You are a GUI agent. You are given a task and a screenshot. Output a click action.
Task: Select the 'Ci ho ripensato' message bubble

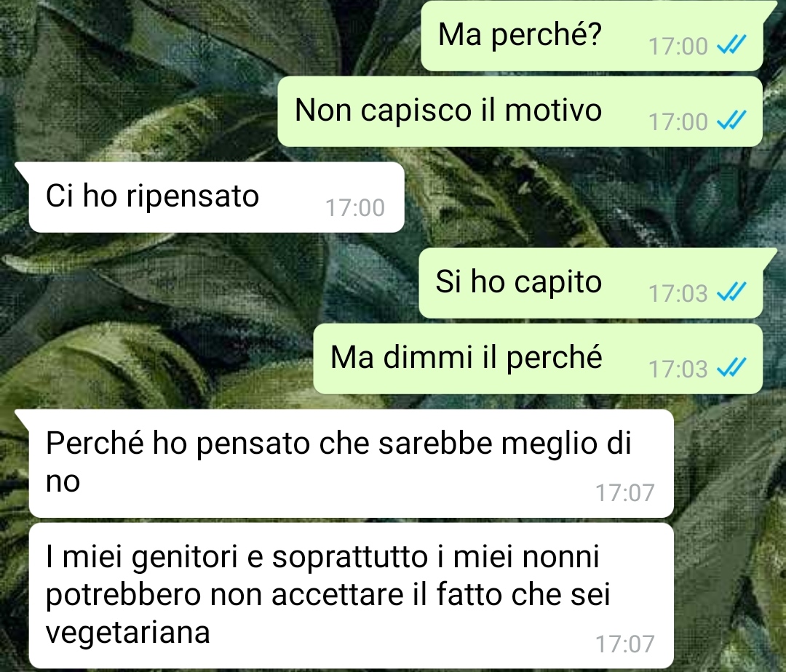tap(217, 197)
